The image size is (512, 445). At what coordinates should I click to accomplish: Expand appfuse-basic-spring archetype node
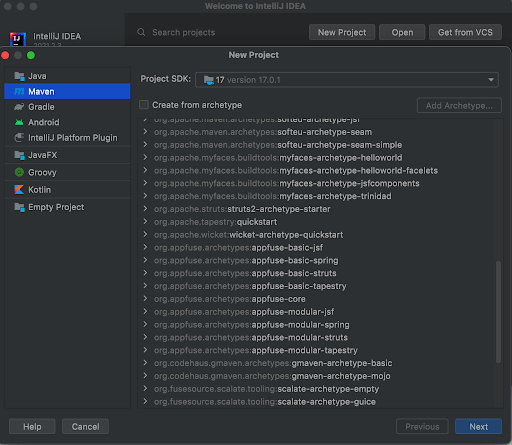click(145, 260)
